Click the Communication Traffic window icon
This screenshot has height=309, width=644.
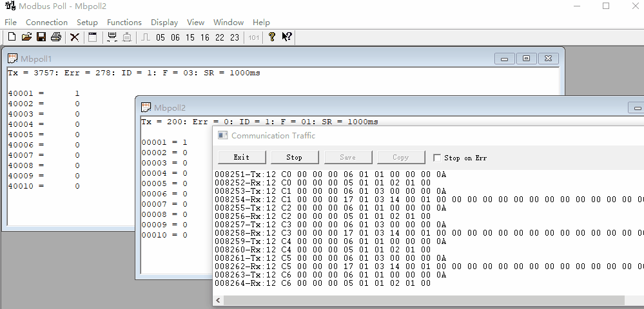click(x=222, y=135)
